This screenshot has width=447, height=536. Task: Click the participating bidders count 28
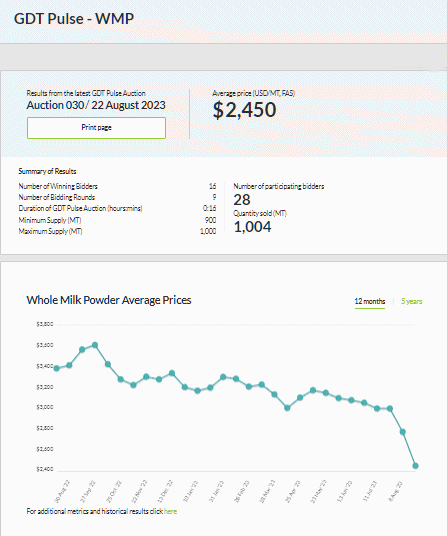pyautogui.click(x=242, y=200)
